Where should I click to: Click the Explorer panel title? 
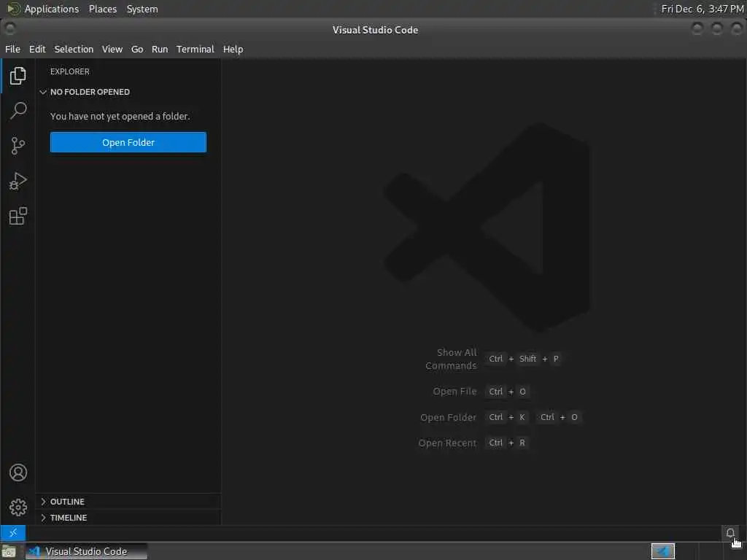click(x=69, y=71)
